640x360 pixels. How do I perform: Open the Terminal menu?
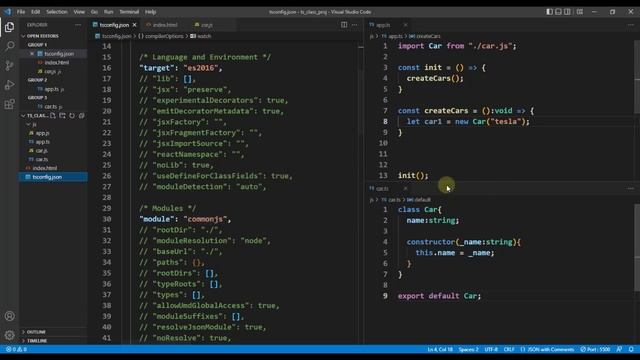[129, 12]
